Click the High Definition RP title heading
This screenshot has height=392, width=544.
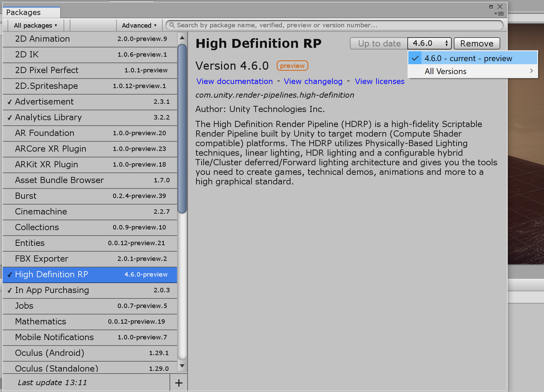click(259, 43)
